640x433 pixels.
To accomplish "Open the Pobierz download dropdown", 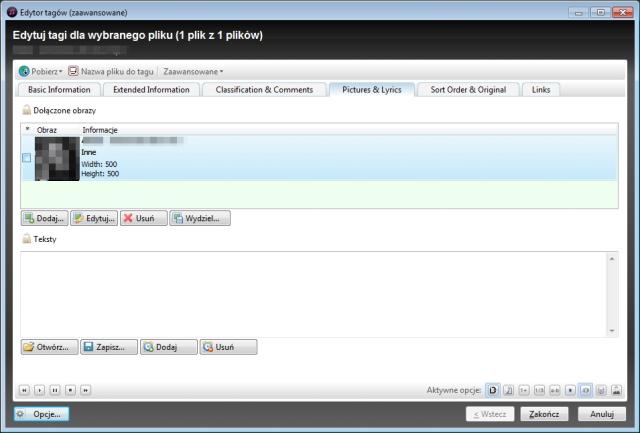I will (40, 71).
